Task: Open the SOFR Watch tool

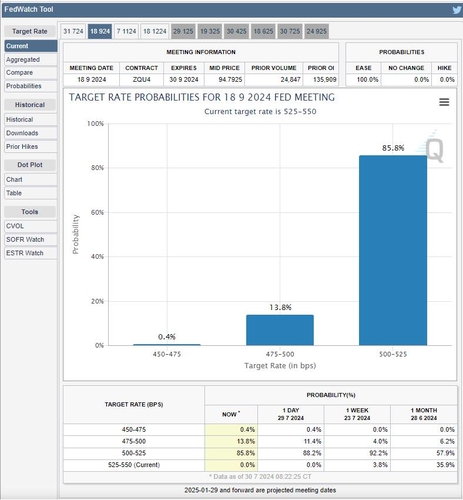Action: pyautogui.click(x=31, y=240)
